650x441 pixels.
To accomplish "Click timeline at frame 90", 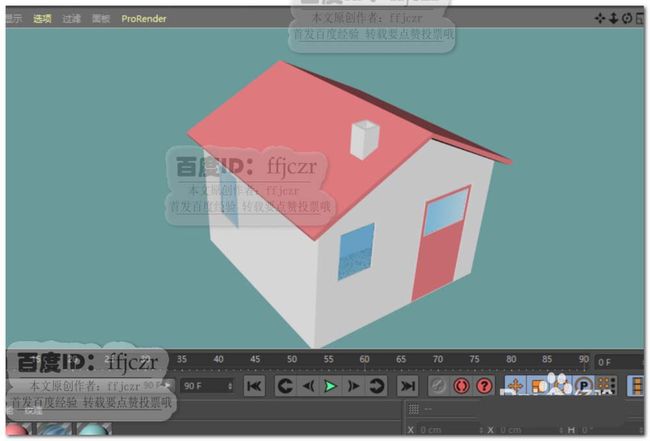I will tap(584, 360).
